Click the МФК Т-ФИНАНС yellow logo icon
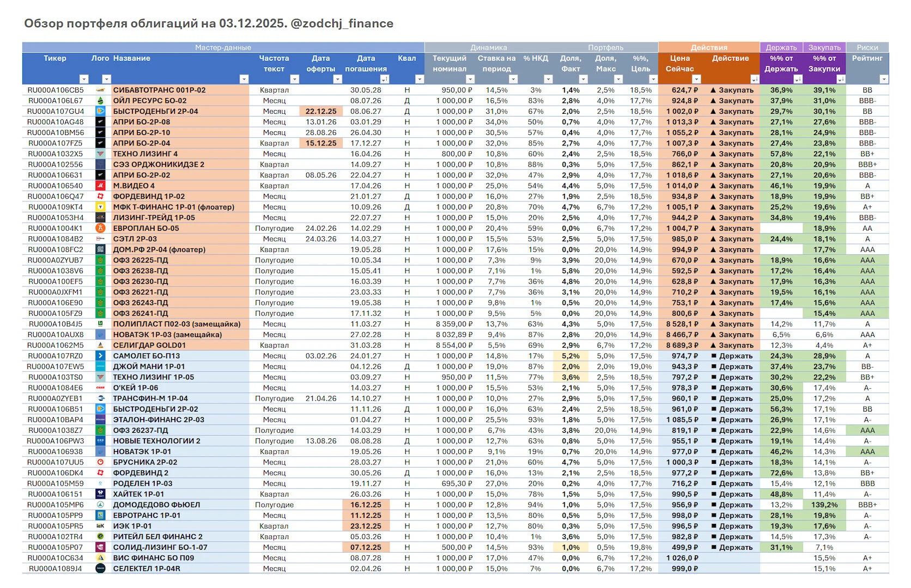The width and height of the screenshot is (911, 588). click(100, 207)
